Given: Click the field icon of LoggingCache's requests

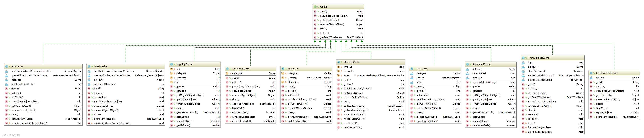Looking at the screenshot, I should (x=171, y=78).
